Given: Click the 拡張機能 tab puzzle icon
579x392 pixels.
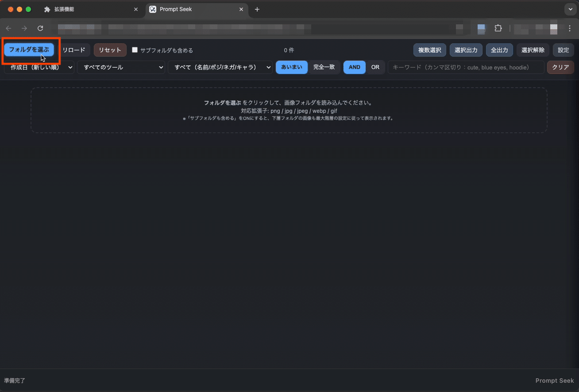Looking at the screenshot, I should pos(47,9).
